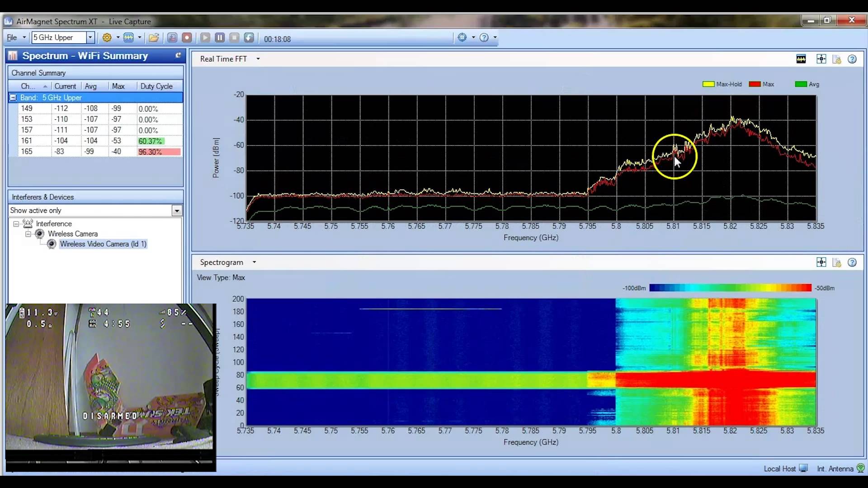This screenshot has height=488, width=868.
Task: Toggle the Max red legend swatch
Action: tap(755, 84)
